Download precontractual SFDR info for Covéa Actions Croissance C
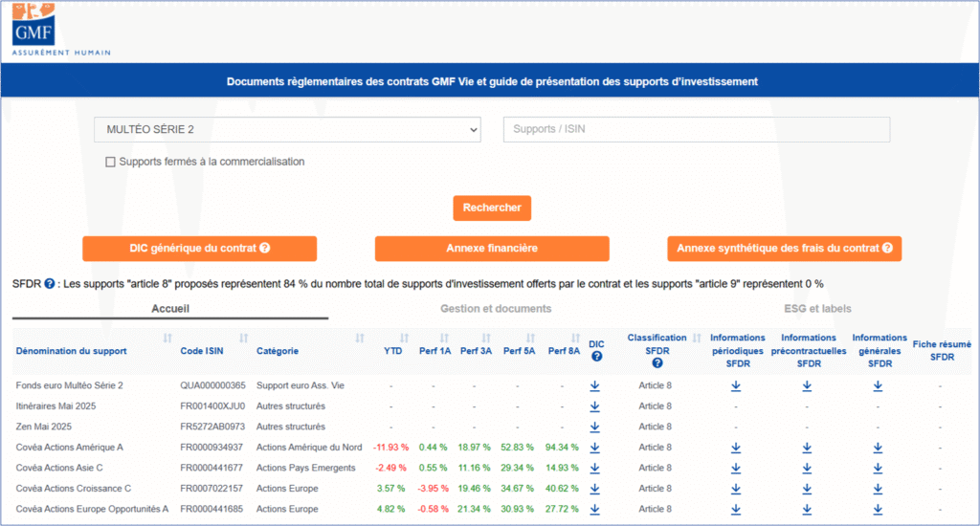 808,489
